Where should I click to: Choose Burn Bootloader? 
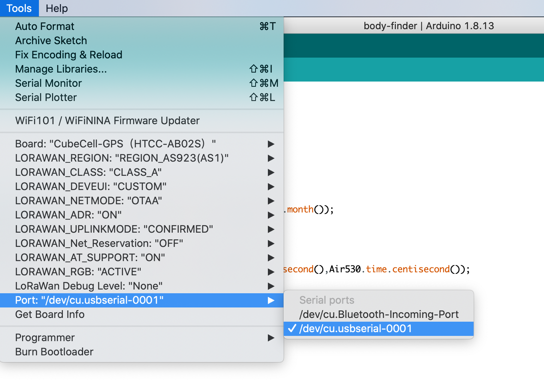tap(142, 352)
